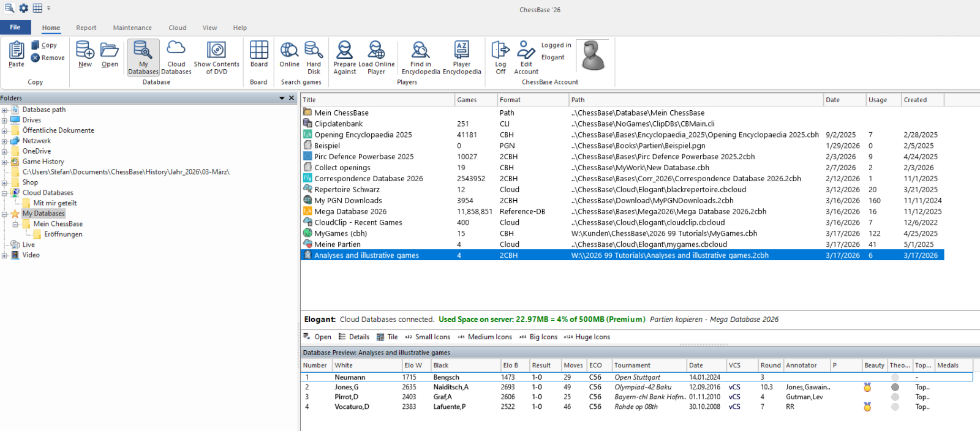Select the Mega Database 2026 entry

pyautogui.click(x=350, y=211)
